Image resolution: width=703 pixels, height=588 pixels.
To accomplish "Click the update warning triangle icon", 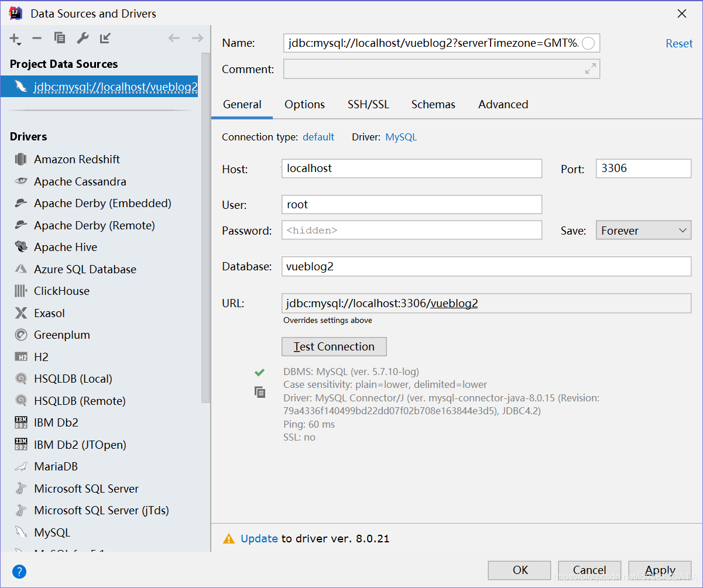I will click(229, 539).
